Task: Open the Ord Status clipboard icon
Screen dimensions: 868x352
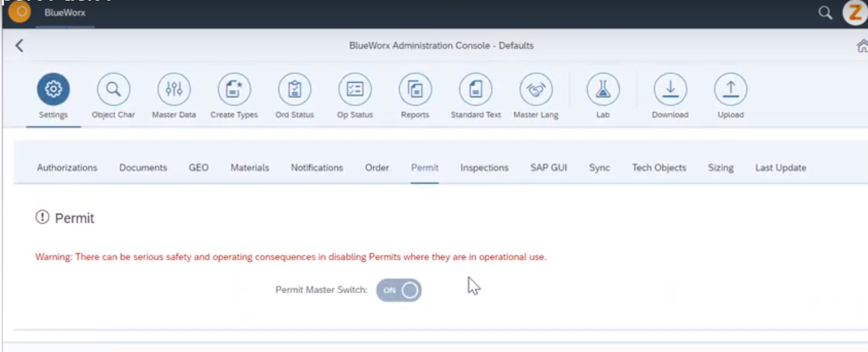Action: 295,89
